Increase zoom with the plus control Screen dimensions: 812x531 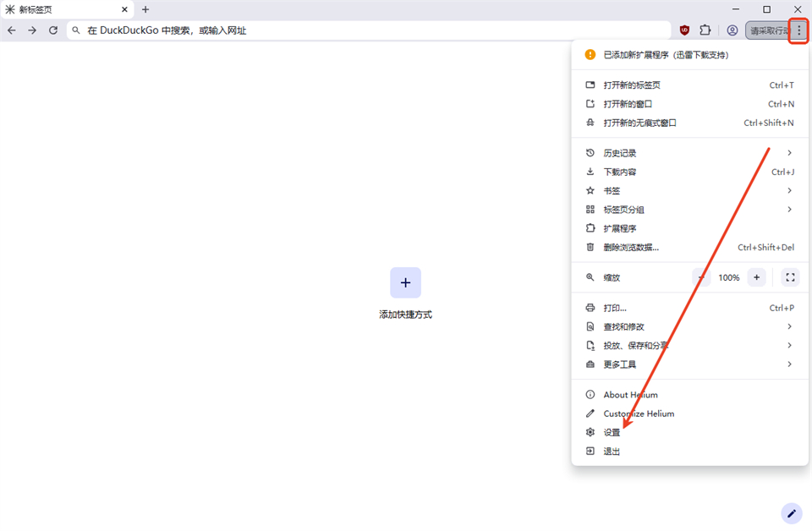coord(755,276)
